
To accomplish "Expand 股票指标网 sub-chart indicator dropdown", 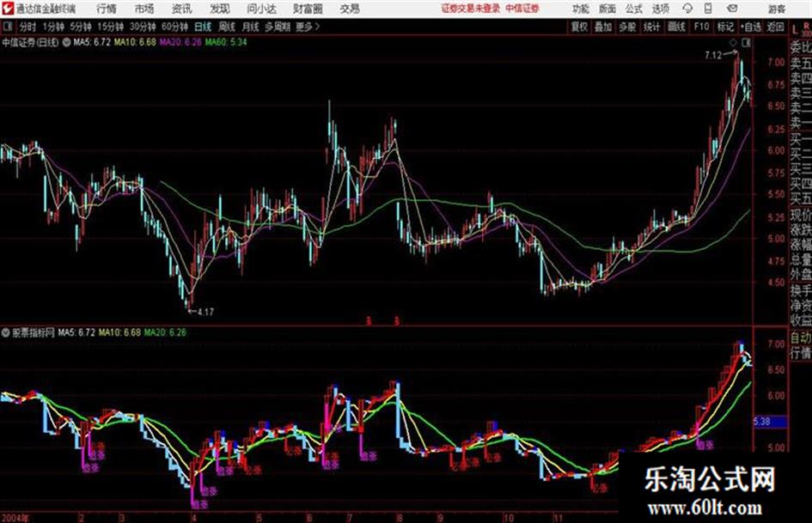I will pos(6,332).
